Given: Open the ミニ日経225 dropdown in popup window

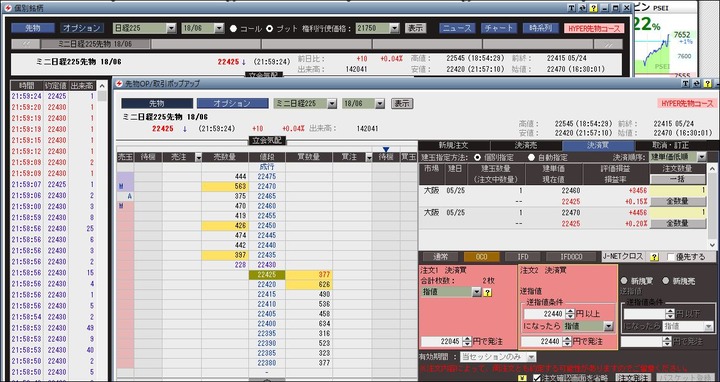Looking at the screenshot, I should click(332, 104).
